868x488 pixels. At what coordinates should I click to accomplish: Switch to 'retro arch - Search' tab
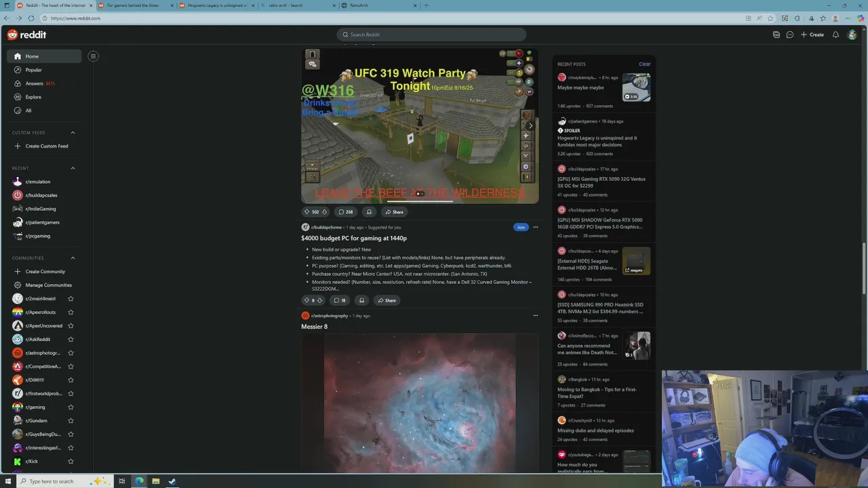coord(297,5)
